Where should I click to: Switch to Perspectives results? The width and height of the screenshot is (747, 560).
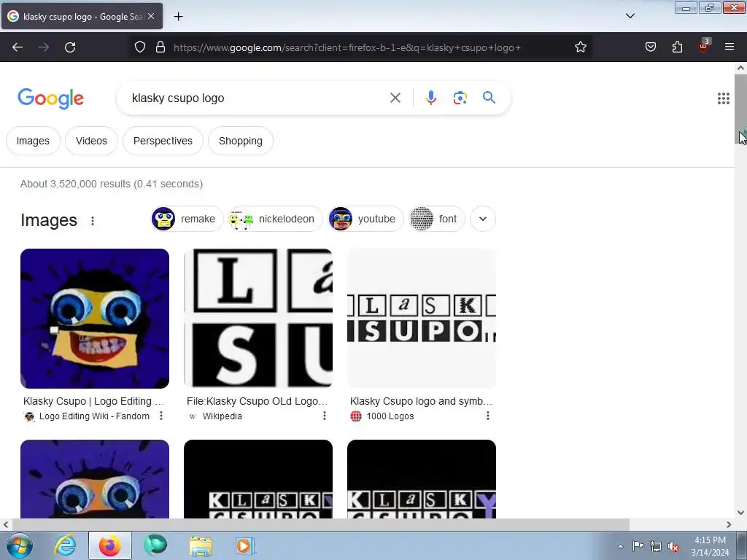pyautogui.click(x=163, y=141)
